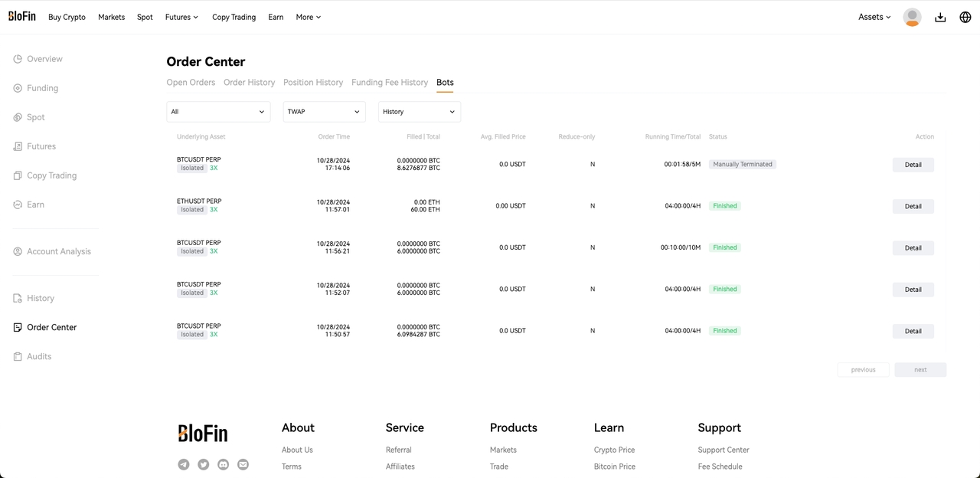Open the Support Center footer link
Screen dimensions: 980x478
click(724, 450)
